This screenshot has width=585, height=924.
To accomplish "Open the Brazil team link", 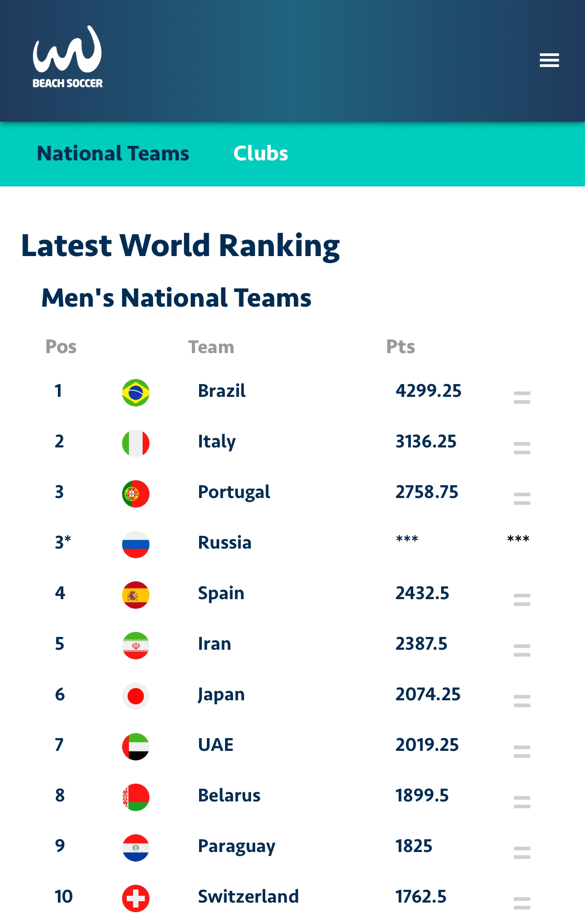I will point(221,391).
